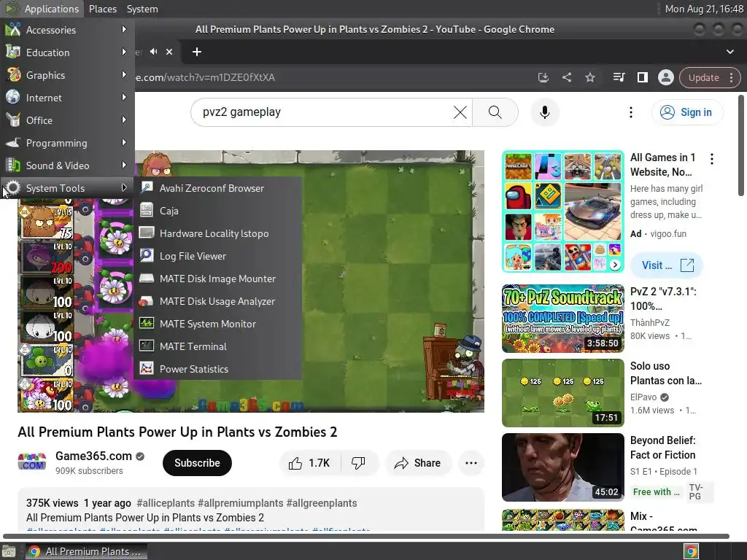Open MATE Disk Usage Analyzer
The width and height of the screenshot is (747, 560).
217,301
